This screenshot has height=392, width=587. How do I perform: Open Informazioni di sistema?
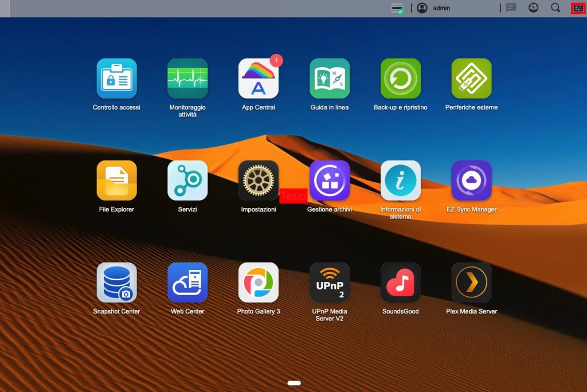401,181
